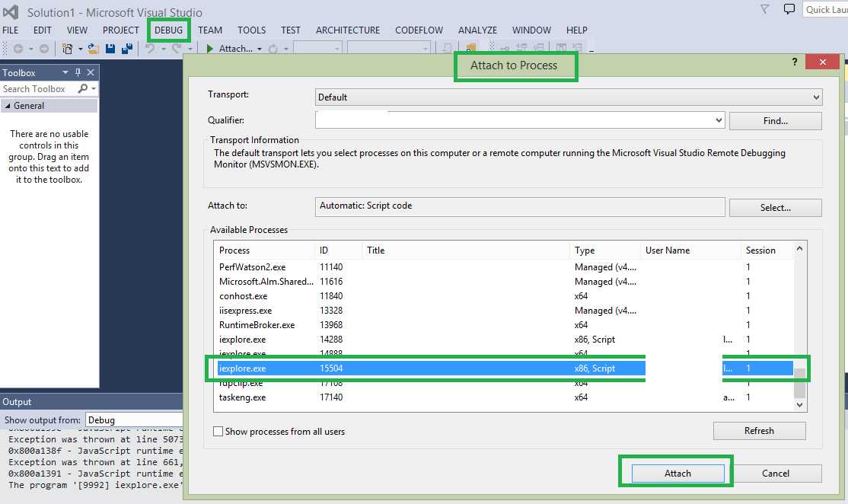
Task: Select the conhost.exe process row
Action: click(x=504, y=296)
